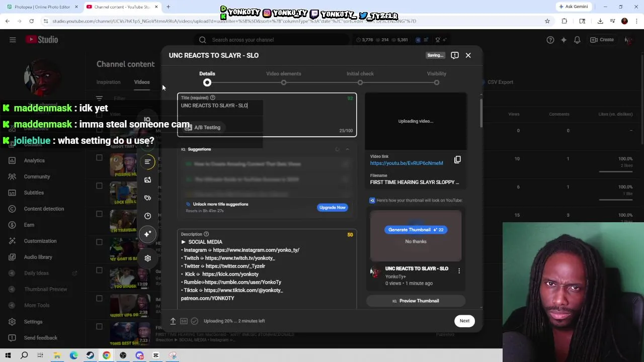Click into the Title text field

click(267, 115)
